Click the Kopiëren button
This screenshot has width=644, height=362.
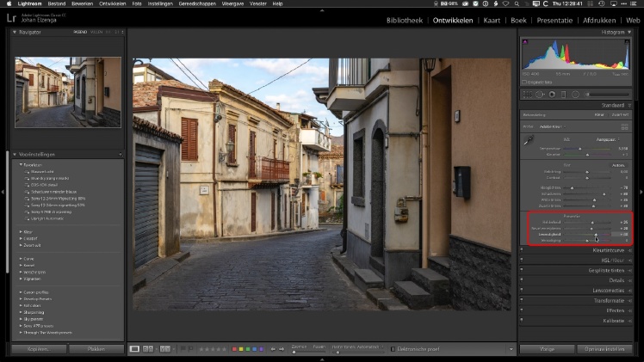(39, 349)
